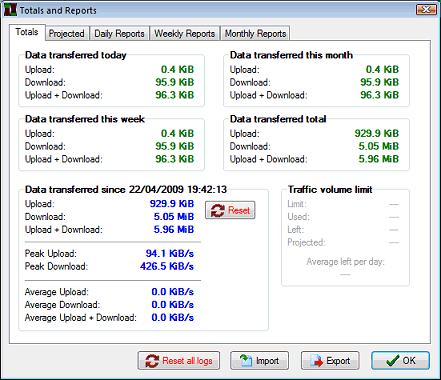Click the since-date Upload value 929.9 KiB in blue
This screenshot has width=441, height=380.
(x=172, y=204)
